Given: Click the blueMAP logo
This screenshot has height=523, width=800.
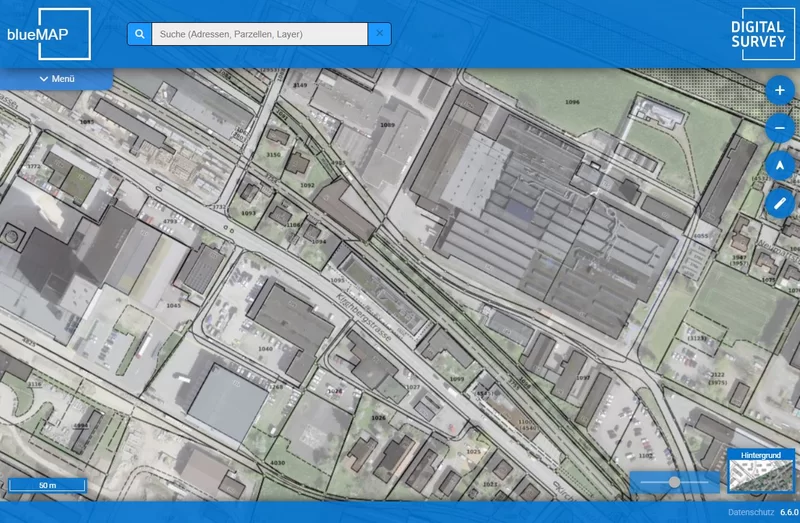Looking at the screenshot, I should pos(49,34).
